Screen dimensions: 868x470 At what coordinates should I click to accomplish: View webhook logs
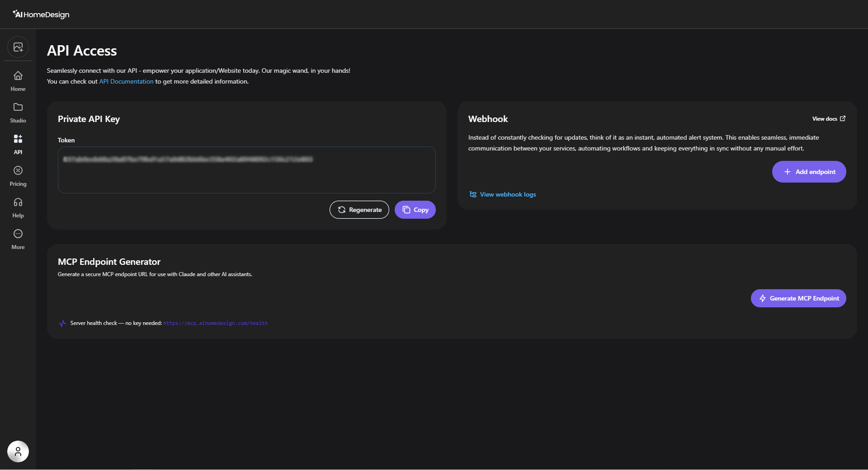(503, 194)
